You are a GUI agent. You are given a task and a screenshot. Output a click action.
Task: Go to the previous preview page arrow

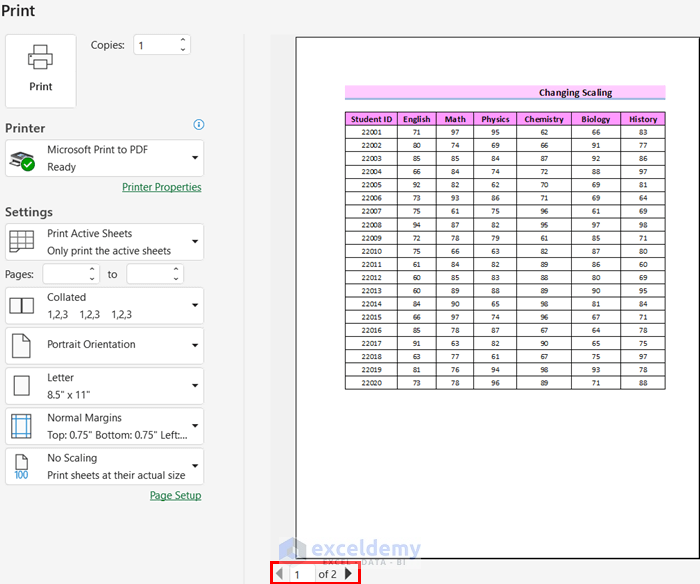click(x=279, y=573)
